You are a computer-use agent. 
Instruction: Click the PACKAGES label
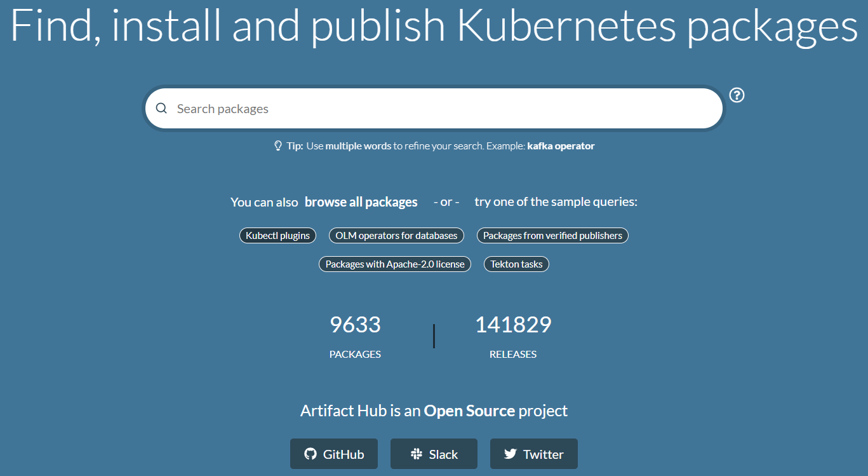(x=355, y=355)
